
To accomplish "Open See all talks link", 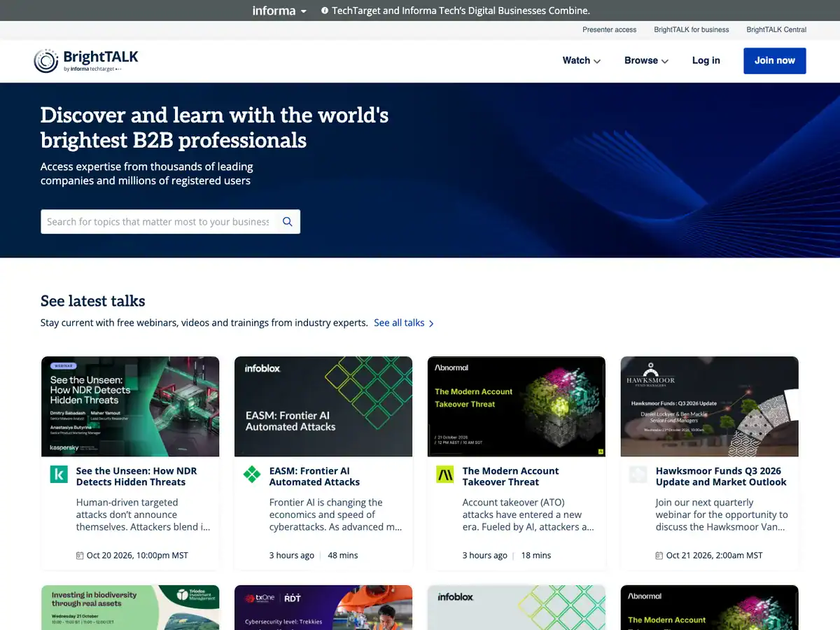I will (x=399, y=323).
